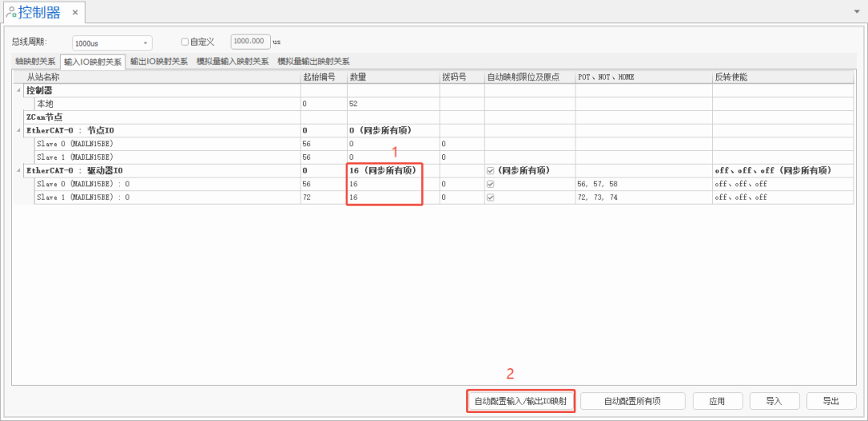Click the 自动配置所有项 button
This screenshot has height=421, width=868.
point(633,401)
